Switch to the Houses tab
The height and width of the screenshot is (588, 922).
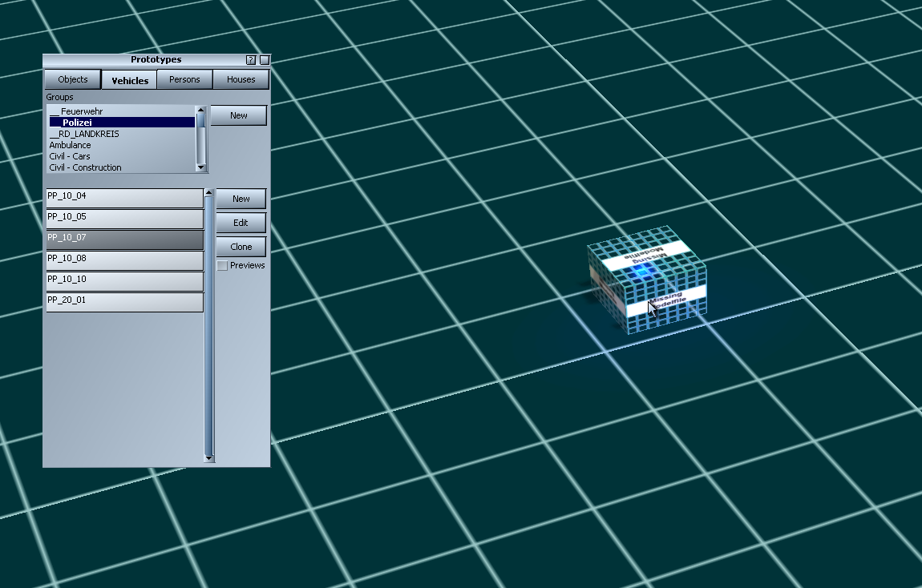(x=241, y=80)
